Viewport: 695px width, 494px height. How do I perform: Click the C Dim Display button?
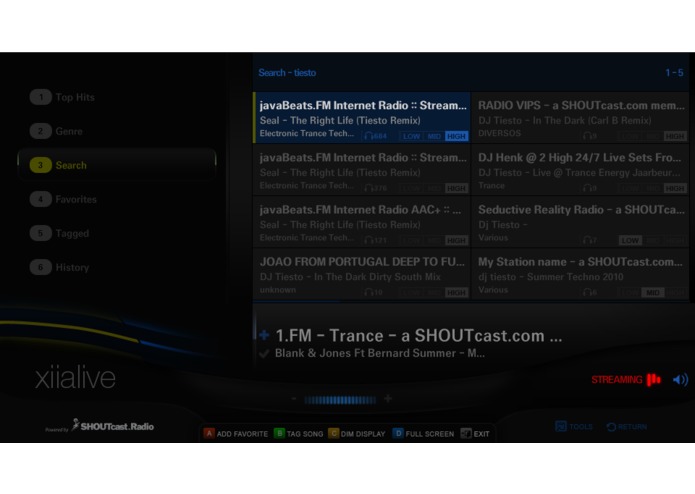357,433
